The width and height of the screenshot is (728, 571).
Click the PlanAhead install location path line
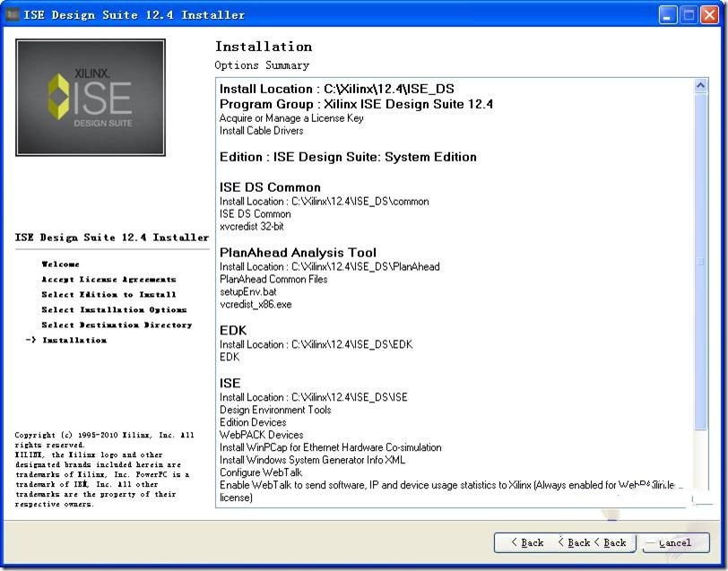click(x=330, y=267)
